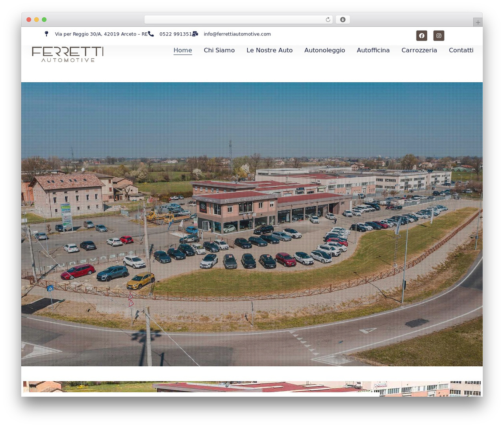
Task: Click the phone handset icon
Action: 151,34
